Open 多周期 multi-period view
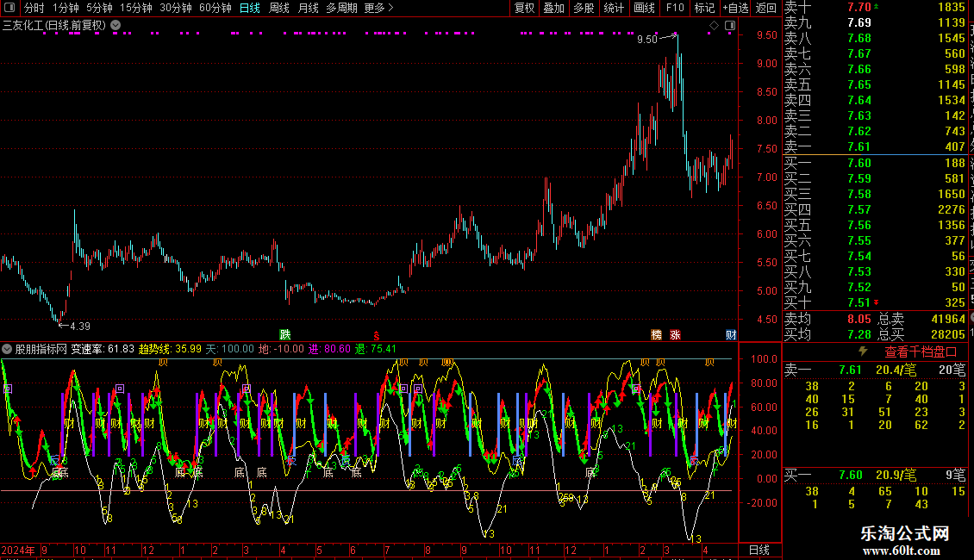 click(341, 8)
